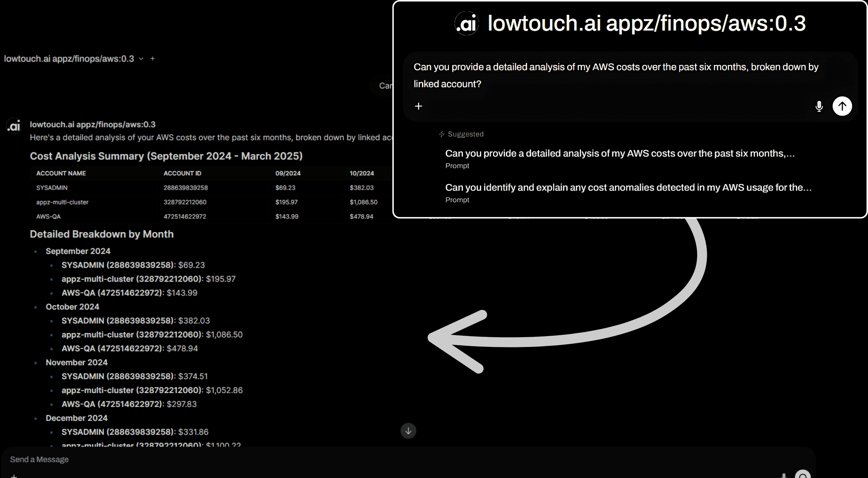
Task: Click the plus attachment icon in overlay prompt box
Action: (x=419, y=106)
